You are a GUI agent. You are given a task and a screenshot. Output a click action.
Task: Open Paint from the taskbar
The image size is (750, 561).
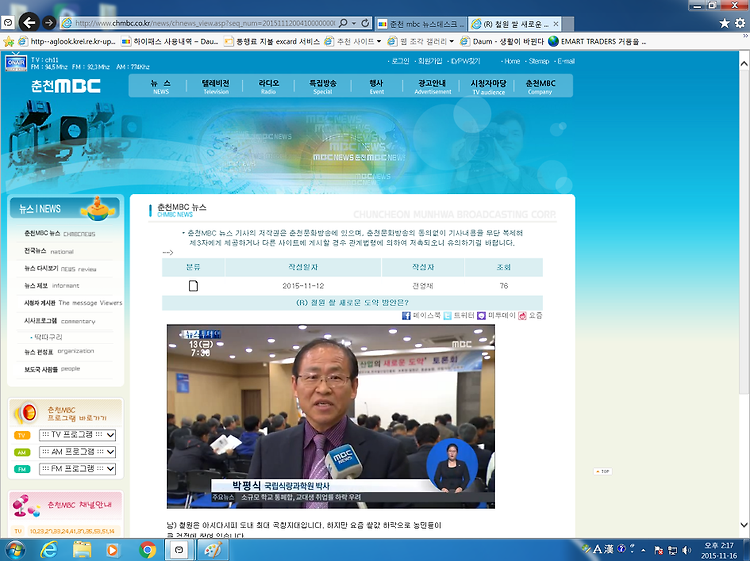point(213,550)
